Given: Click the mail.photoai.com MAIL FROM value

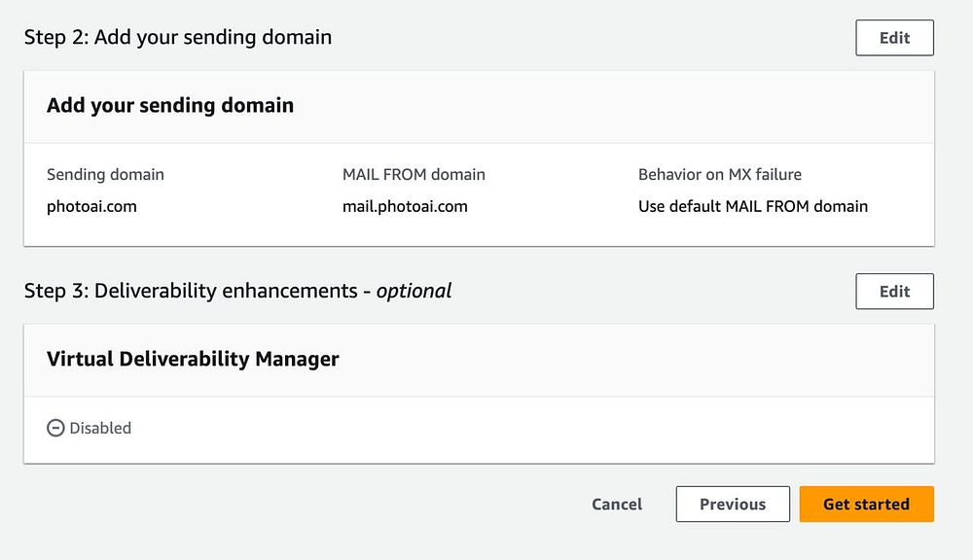Looking at the screenshot, I should [405, 206].
